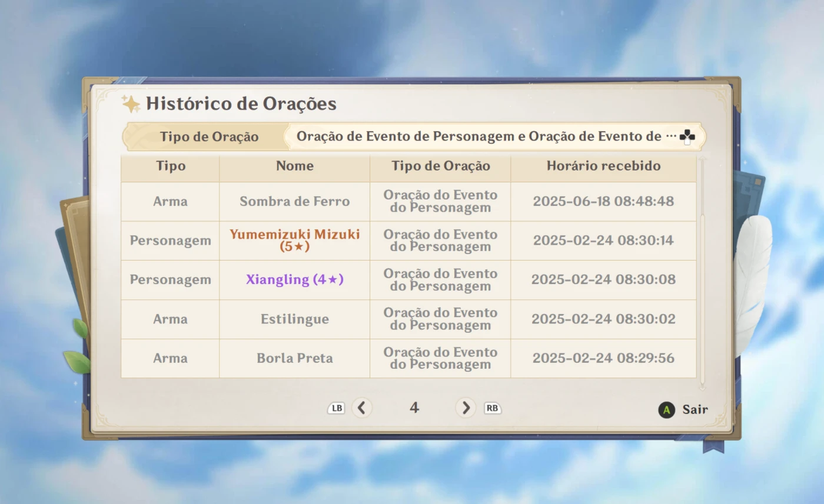Click the sparkle icon beside Histórico de Orações
Image resolution: width=824 pixels, height=504 pixels.
point(131,104)
